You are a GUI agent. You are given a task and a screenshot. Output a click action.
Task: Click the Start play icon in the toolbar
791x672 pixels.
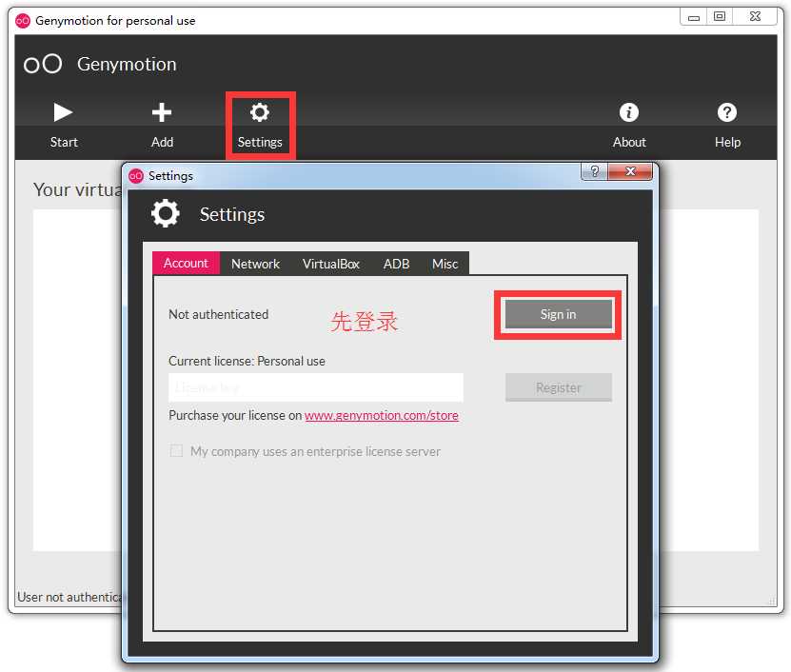(63, 112)
